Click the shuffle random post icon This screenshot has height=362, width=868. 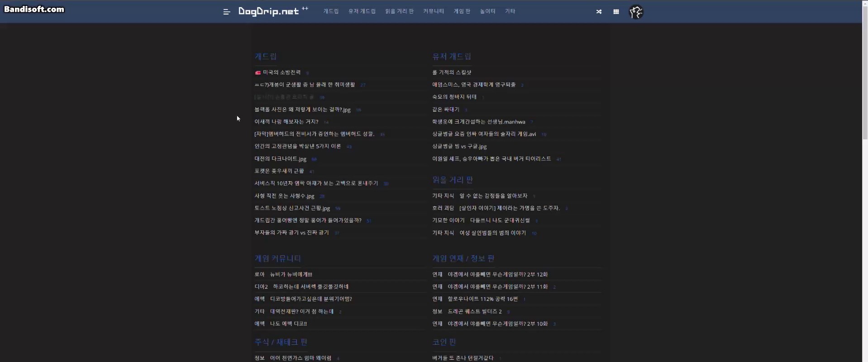coord(599,12)
